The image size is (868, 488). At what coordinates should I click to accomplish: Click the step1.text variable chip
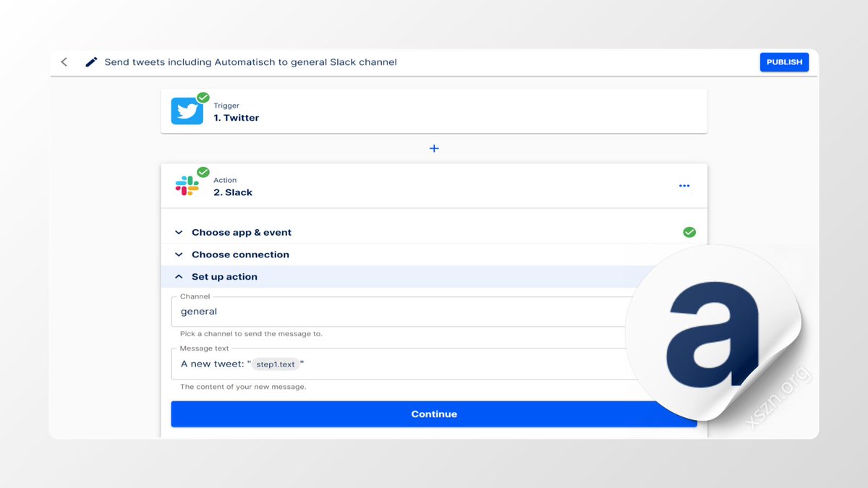coord(277,364)
